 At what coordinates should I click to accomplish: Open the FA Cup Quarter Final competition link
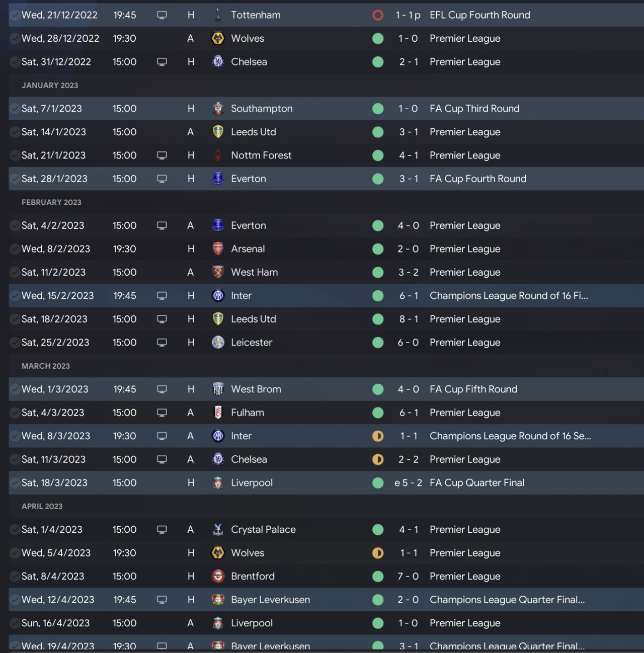click(x=477, y=483)
